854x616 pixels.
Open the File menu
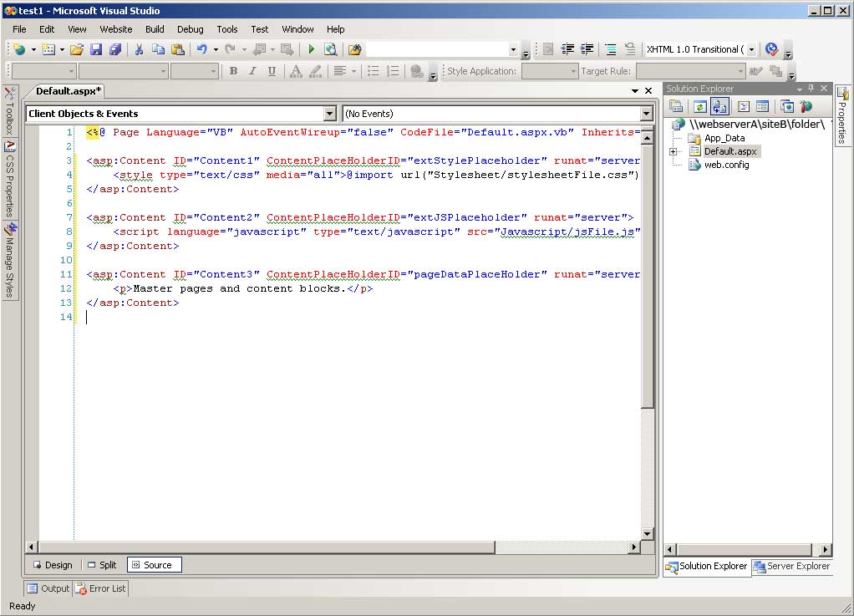point(19,29)
